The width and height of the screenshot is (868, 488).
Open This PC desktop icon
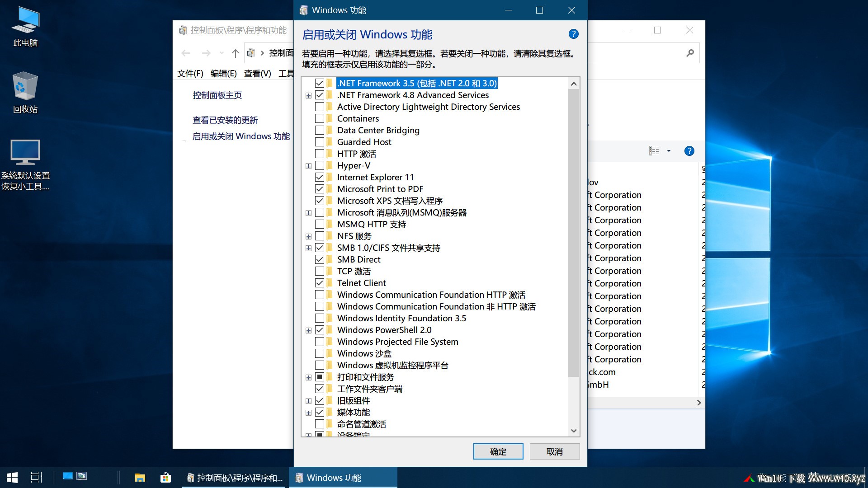point(25,27)
